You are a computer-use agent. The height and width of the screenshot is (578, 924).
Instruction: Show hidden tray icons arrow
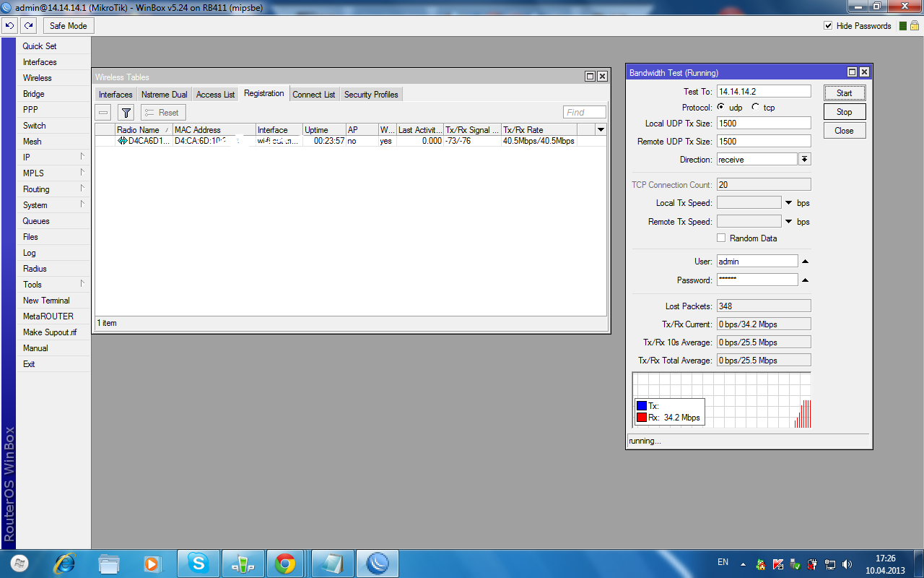pyautogui.click(x=743, y=564)
